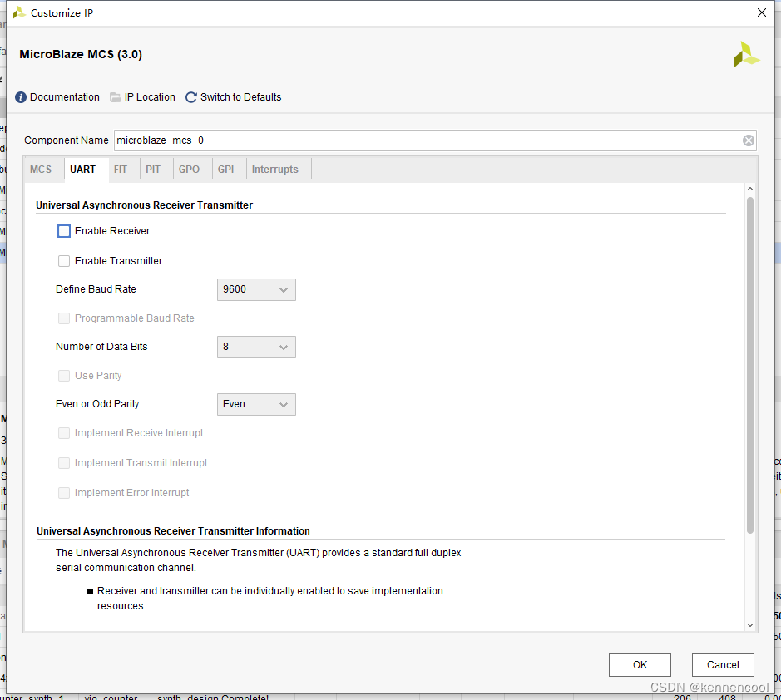The height and width of the screenshot is (700, 781).
Task: Click Switch to Defaults
Action: (x=240, y=97)
